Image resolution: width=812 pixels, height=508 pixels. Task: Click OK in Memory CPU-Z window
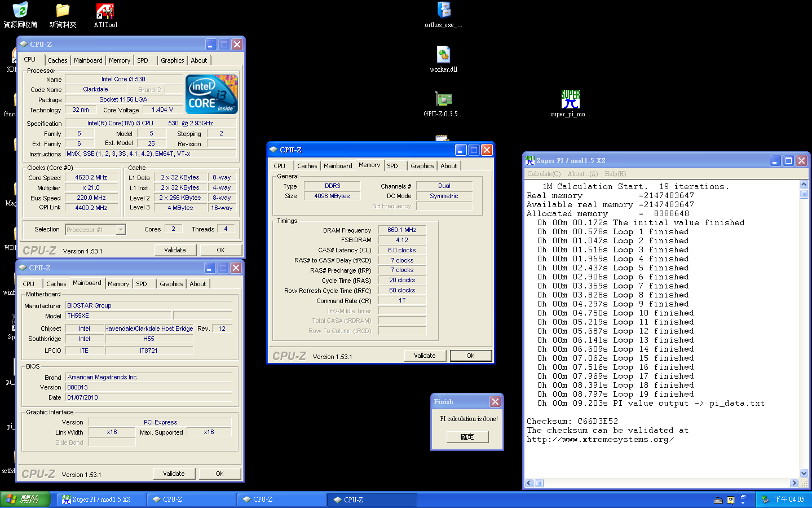click(x=470, y=356)
